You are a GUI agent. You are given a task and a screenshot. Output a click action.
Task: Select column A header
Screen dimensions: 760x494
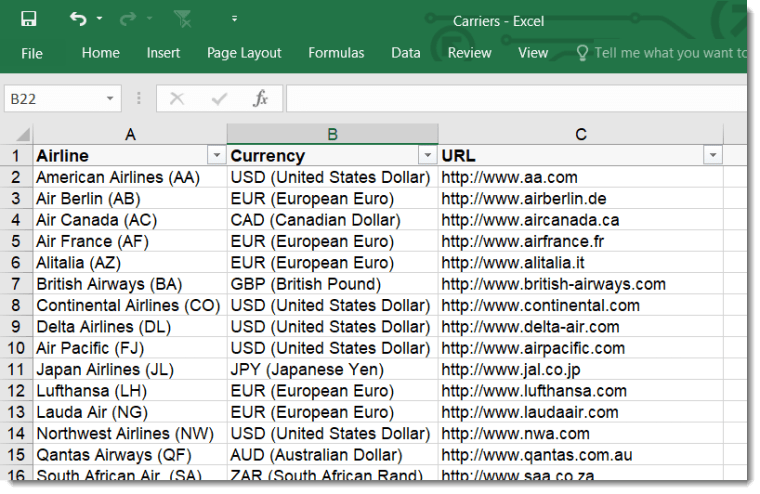[x=130, y=134]
